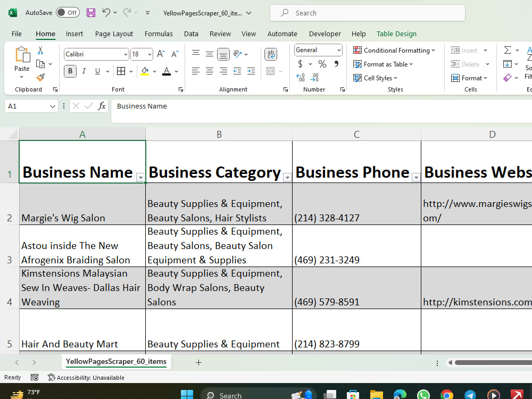Decrease indent of cell text
The image size is (532, 399).
point(237,71)
